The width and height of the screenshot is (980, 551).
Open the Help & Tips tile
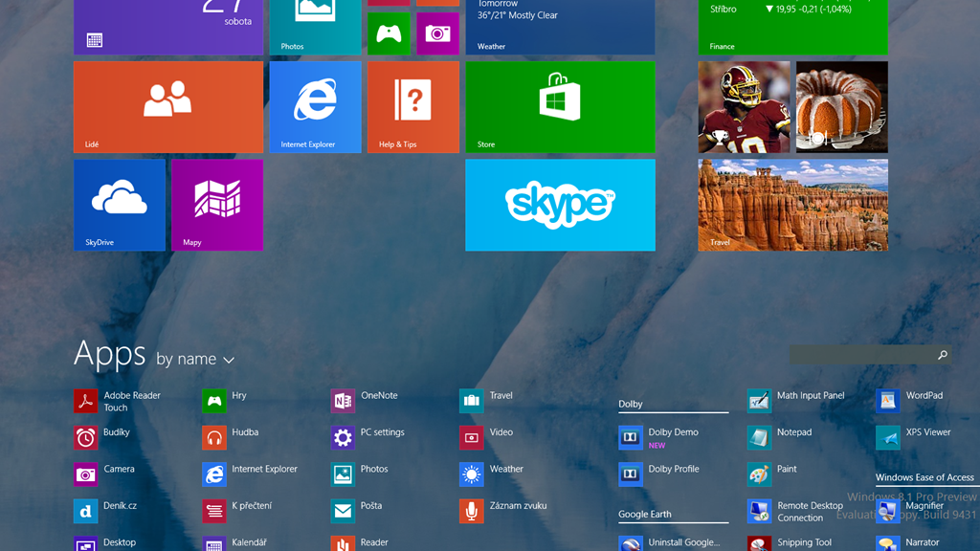412,106
